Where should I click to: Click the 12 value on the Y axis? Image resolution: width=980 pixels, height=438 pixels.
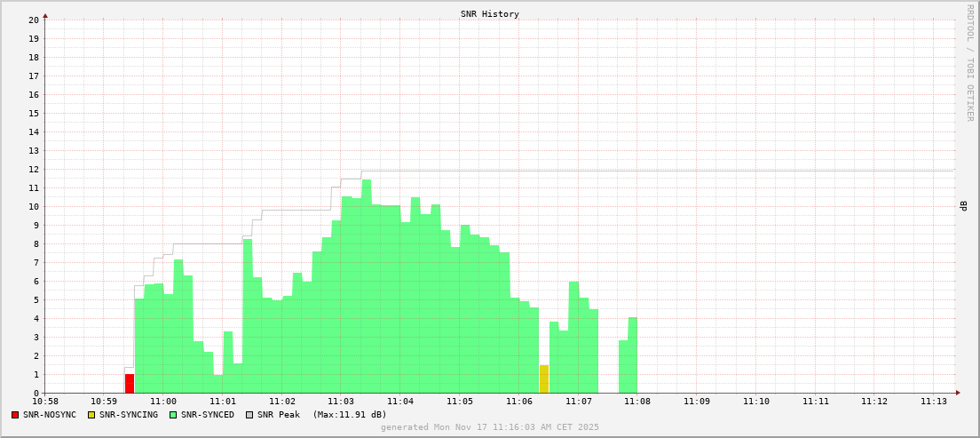[x=34, y=169]
